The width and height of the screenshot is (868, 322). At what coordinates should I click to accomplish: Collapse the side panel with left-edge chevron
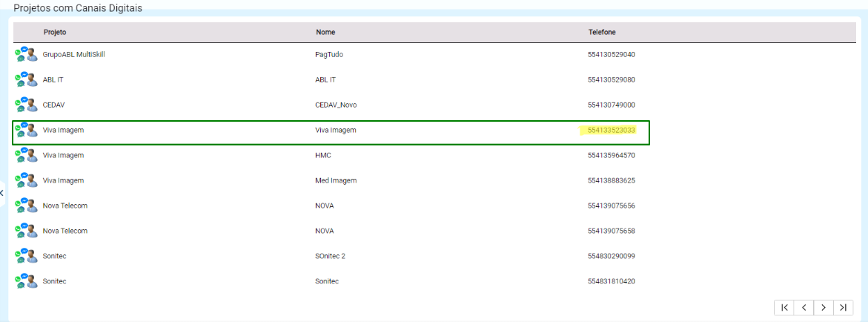point(2,193)
